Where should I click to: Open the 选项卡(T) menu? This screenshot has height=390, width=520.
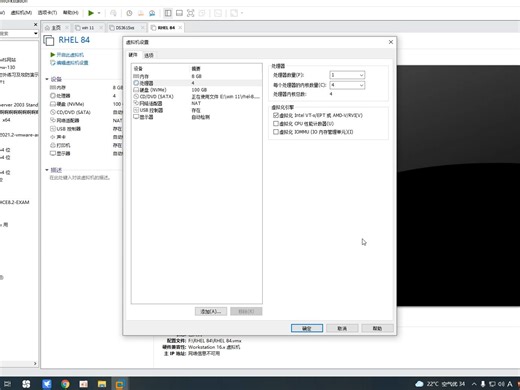(47, 13)
